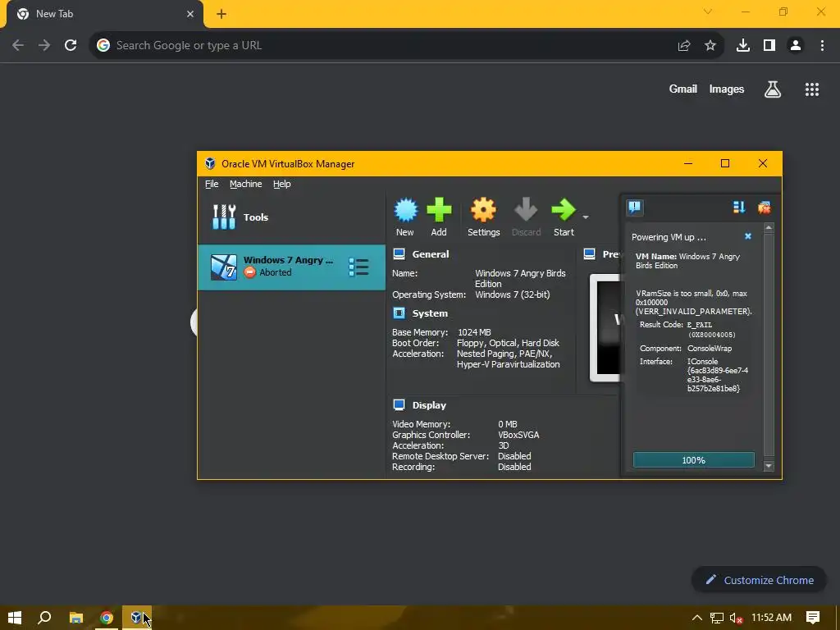
Task: Click the VBoxSVGA graphics controller value
Action: (518, 435)
